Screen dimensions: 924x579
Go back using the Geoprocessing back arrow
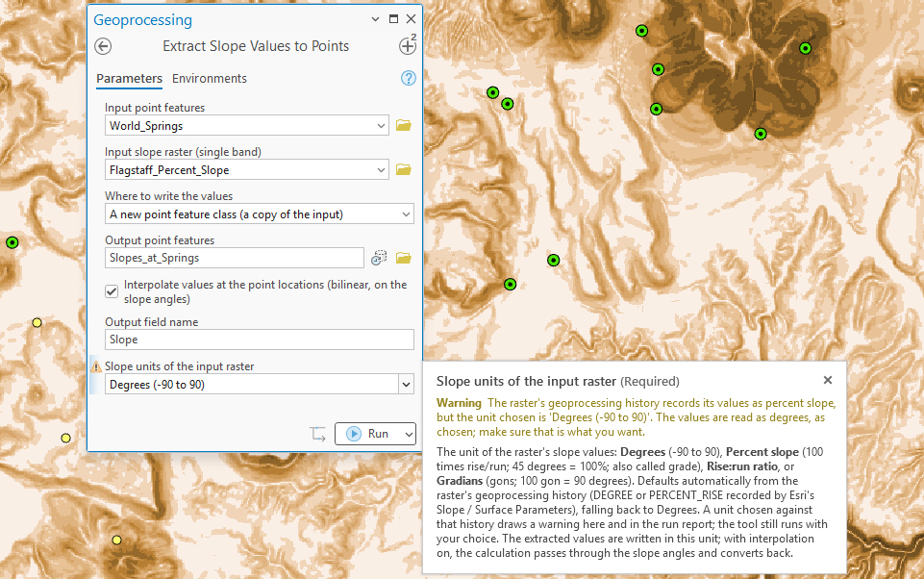(103, 46)
